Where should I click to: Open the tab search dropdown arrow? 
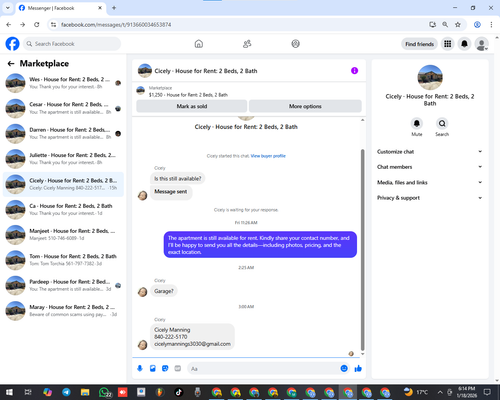pyautogui.click(x=8, y=8)
